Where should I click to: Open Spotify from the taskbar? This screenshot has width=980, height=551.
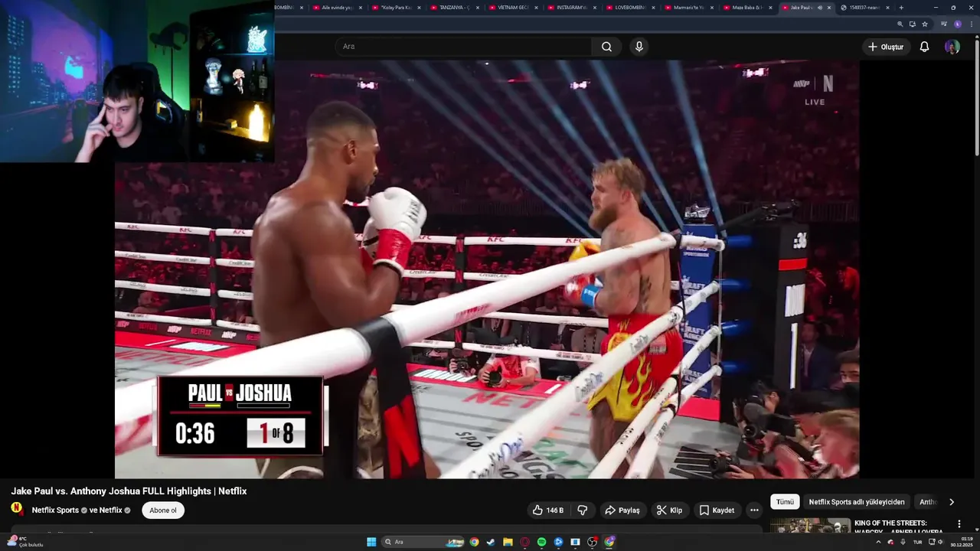click(x=541, y=542)
